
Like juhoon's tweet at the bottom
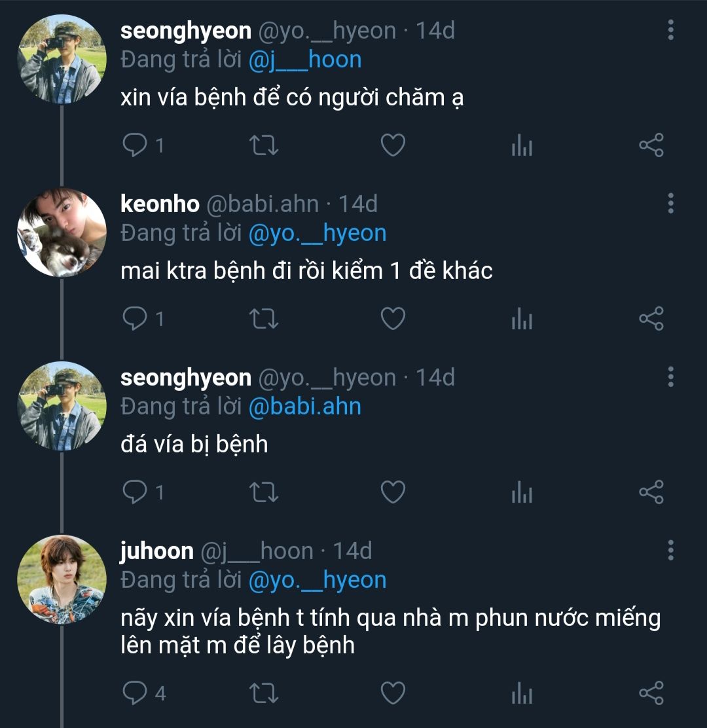(x=393, y=693)
